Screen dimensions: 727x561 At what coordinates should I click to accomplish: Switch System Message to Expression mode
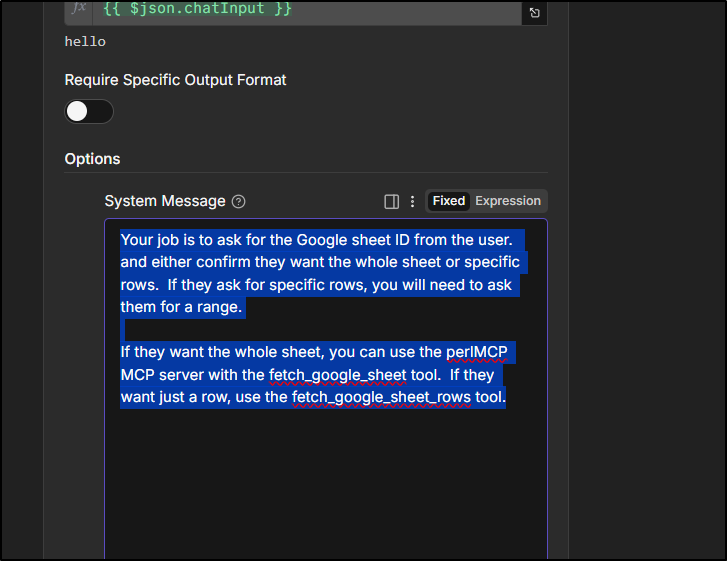tap(507, 201)
